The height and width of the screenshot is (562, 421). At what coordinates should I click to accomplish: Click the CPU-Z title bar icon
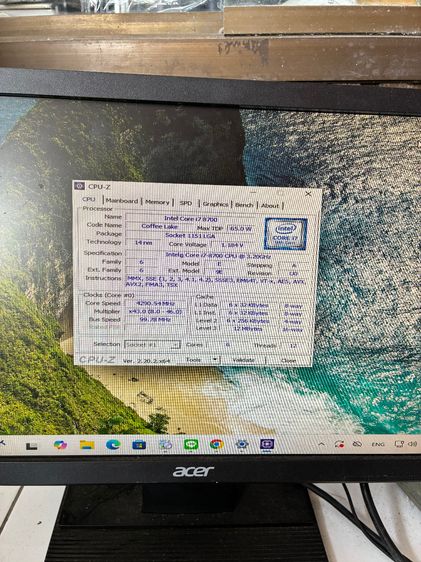pyautogui.click(x=80, y=186)
